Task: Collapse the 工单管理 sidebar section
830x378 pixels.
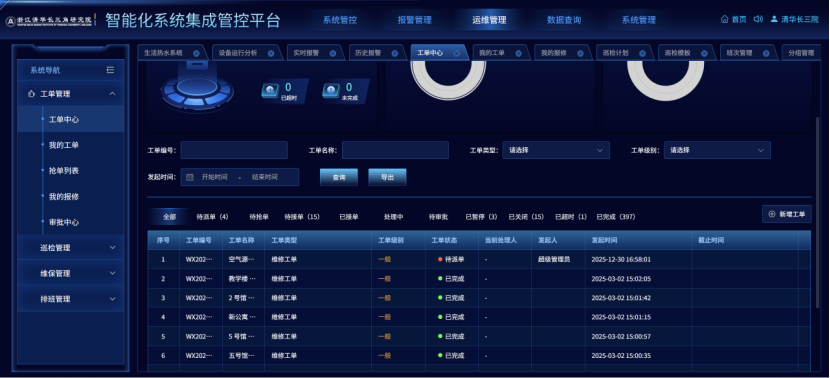Action: coord(112,94)
